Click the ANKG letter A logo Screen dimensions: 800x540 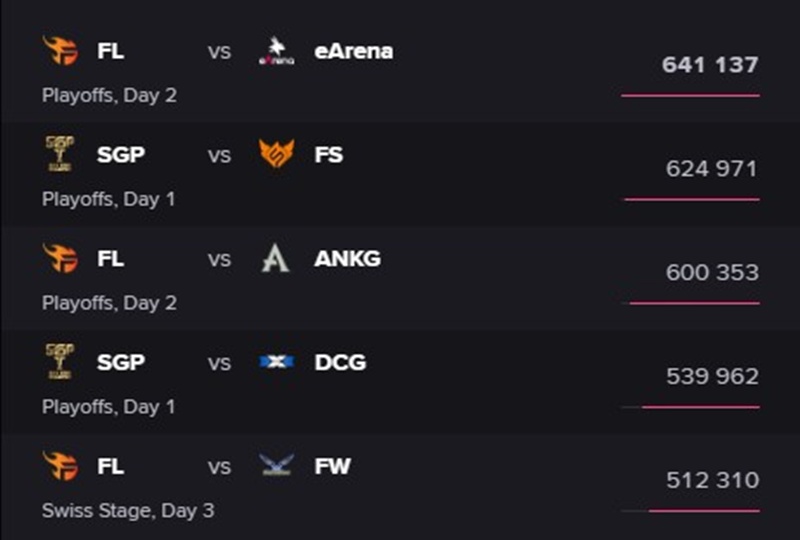coord(276,258)
